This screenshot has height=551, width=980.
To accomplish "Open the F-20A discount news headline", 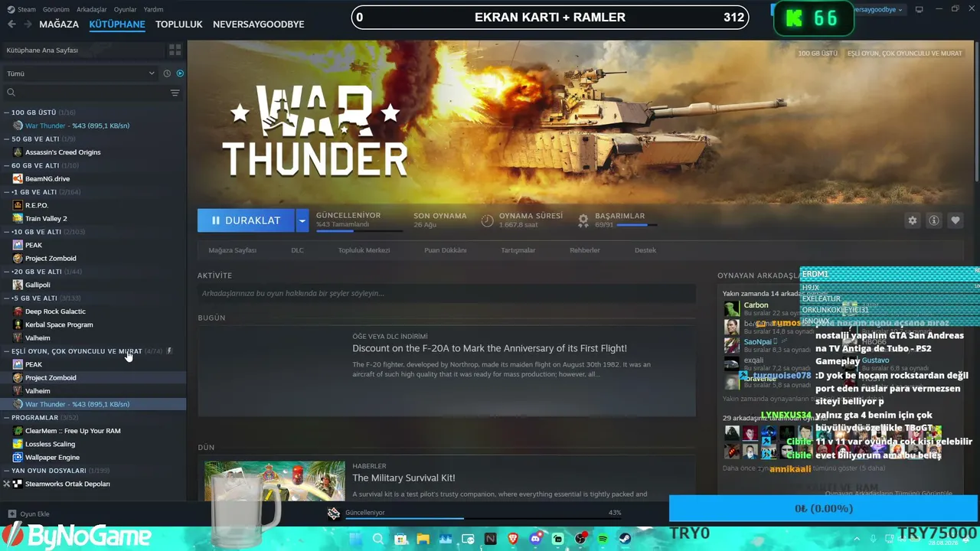I will (489, 348).
